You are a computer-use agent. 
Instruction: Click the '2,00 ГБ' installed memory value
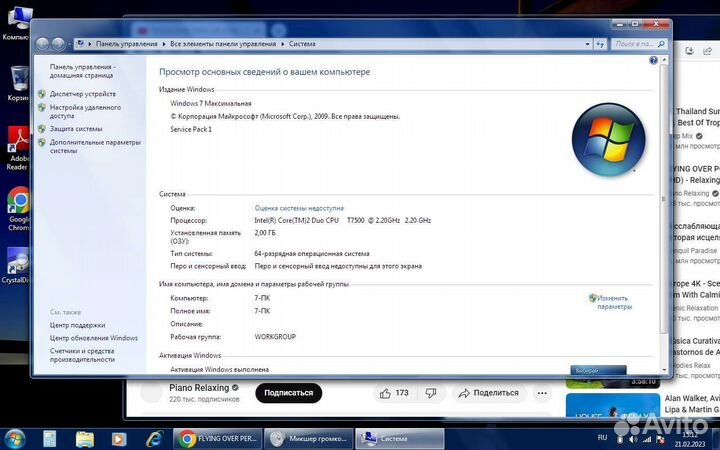[x=265, y=233]
